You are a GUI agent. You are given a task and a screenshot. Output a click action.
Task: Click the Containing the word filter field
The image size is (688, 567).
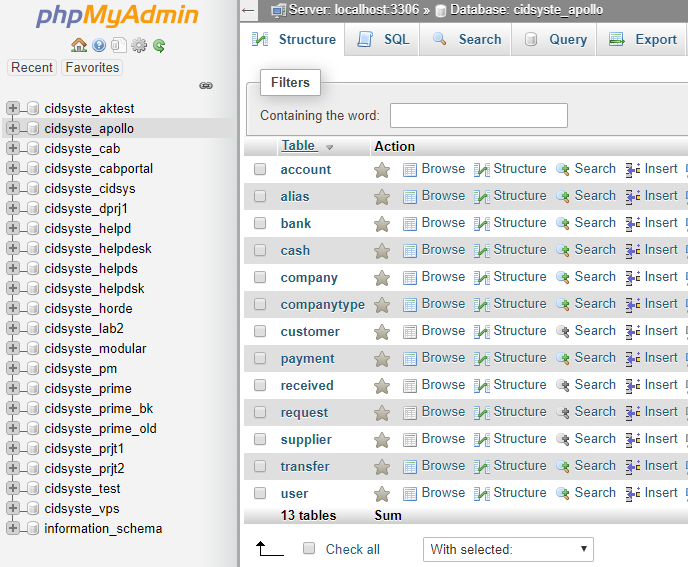point(478,116)
